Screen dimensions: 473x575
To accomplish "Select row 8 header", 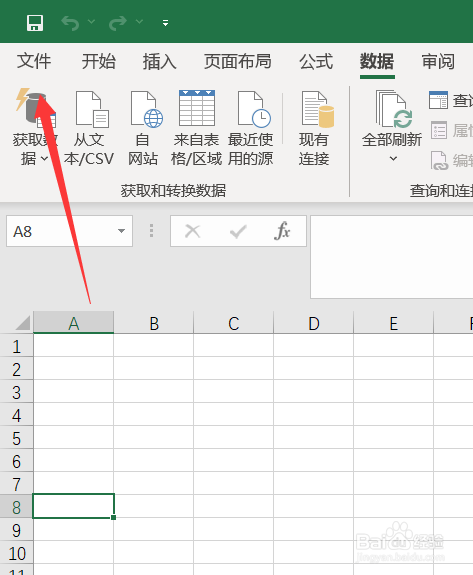I will click(x=16, y=507).
